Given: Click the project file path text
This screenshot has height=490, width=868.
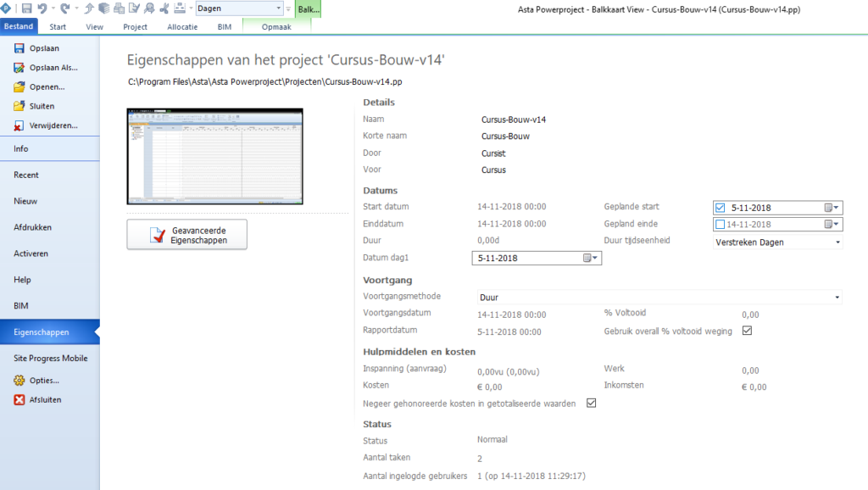Looking at the screenshot, I should pos(265,82).
